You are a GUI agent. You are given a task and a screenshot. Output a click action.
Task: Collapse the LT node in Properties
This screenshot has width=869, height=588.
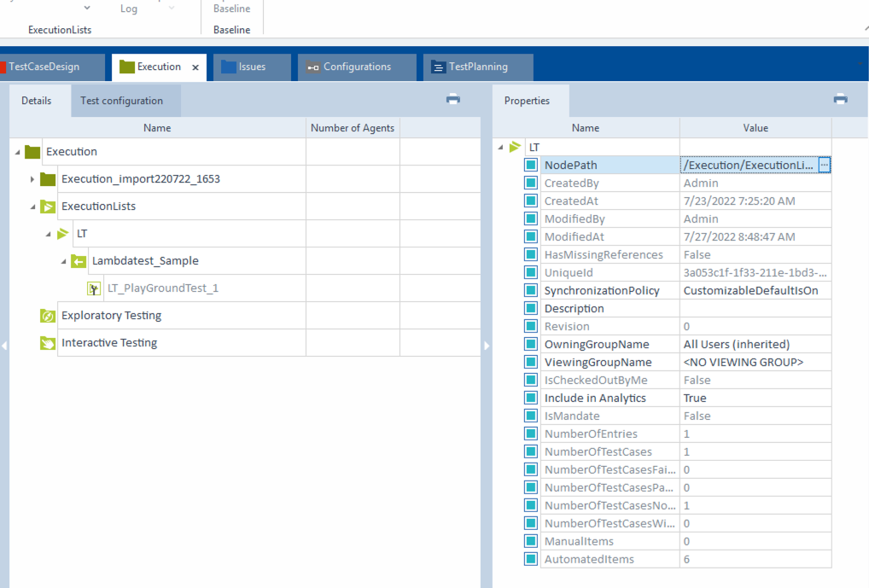pyautogui.click(x=501, y=148)
